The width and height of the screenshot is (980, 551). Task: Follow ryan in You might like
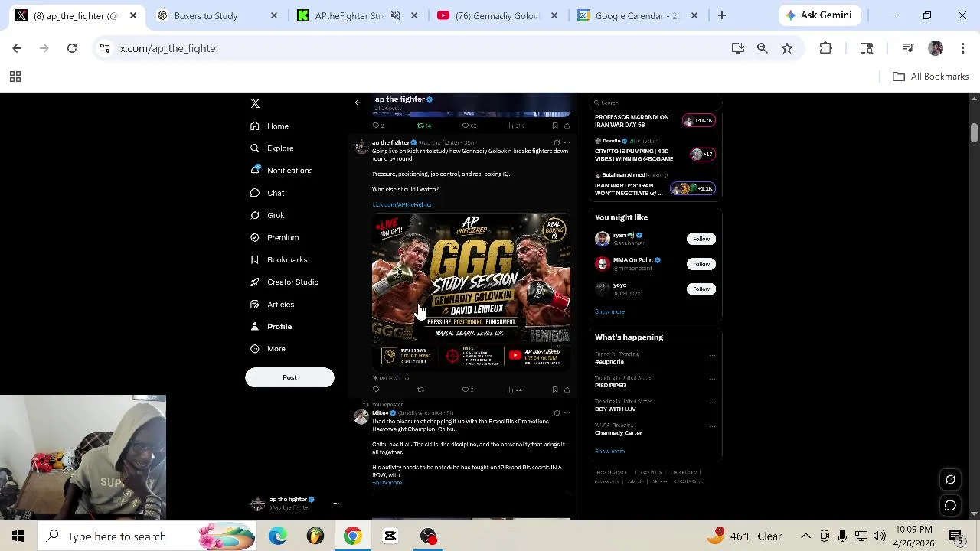tap(701, 239)
